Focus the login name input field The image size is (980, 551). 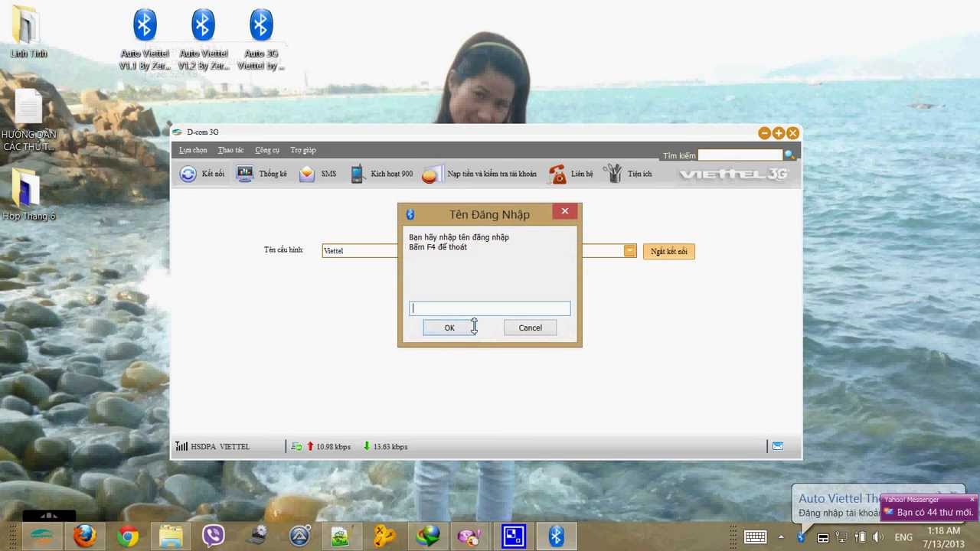tap(490, 308)
